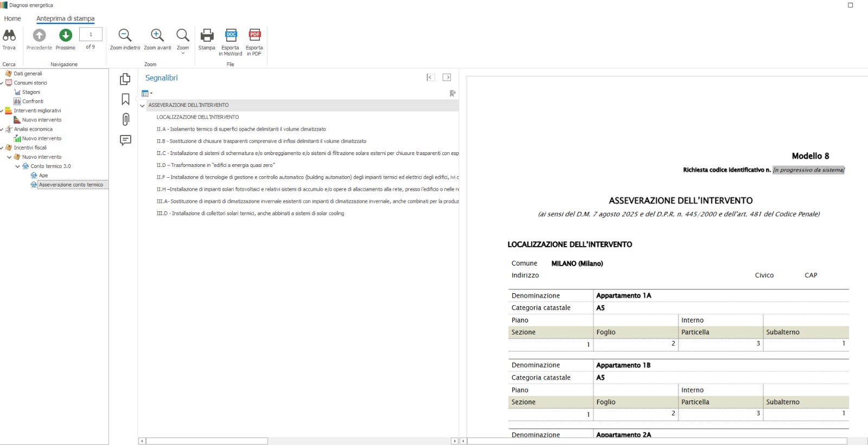Go to next page with Prossimo

[x=66, y=39]
